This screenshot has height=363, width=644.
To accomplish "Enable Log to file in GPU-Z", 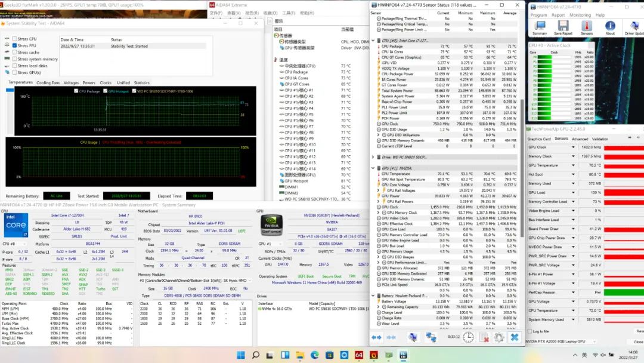I will tap(531, 331).
